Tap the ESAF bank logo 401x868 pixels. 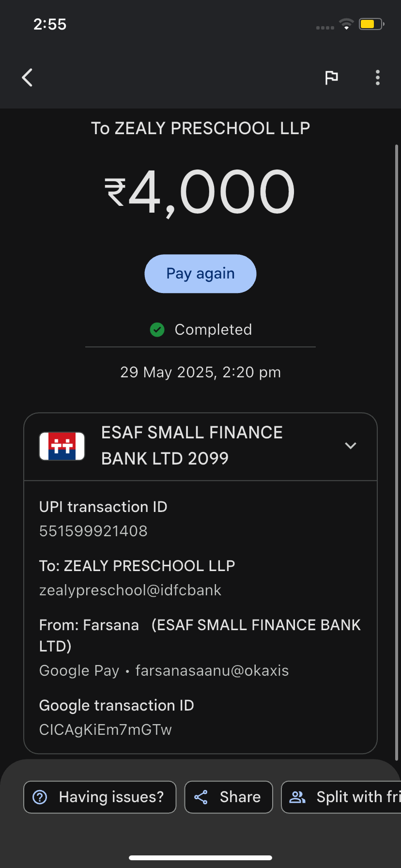(x=62, y=446)
